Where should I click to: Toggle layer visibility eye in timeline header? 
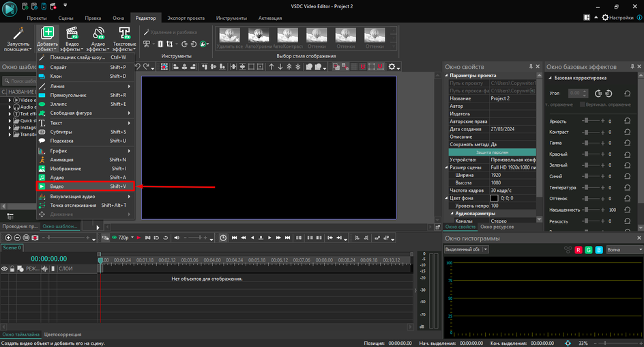tap(5, 269)
